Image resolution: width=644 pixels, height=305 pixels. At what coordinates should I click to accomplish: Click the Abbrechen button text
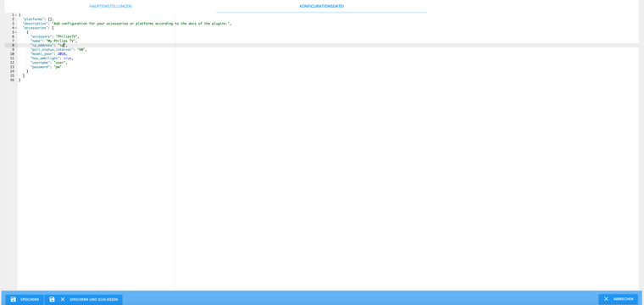(x=623, y=299)
